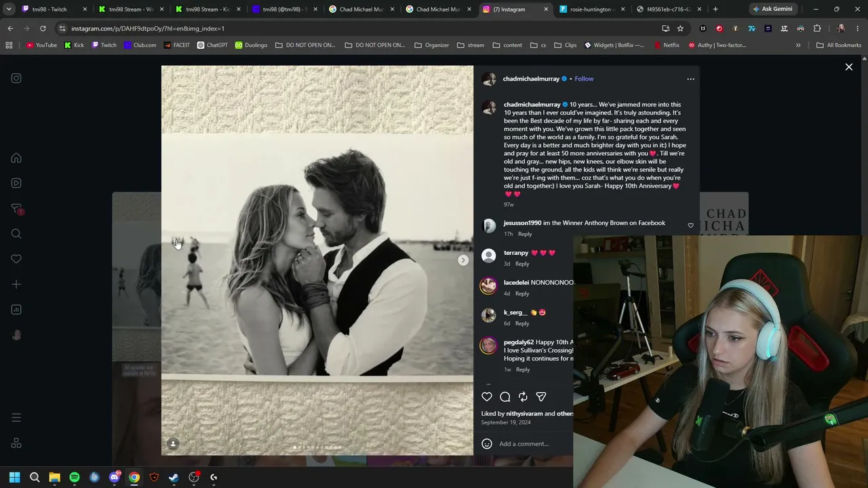Image resolution: width=868 pixels, height=488 pixels.
Task: Open the comment bubble icon under the post
Action: (505, 396)
